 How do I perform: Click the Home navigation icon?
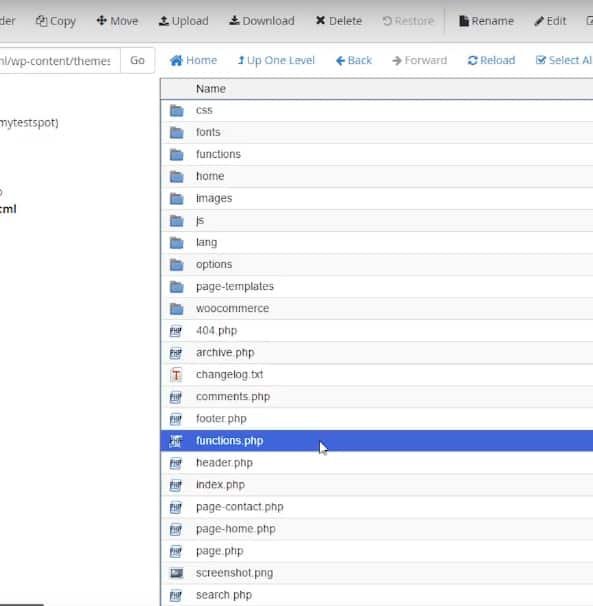176,61
